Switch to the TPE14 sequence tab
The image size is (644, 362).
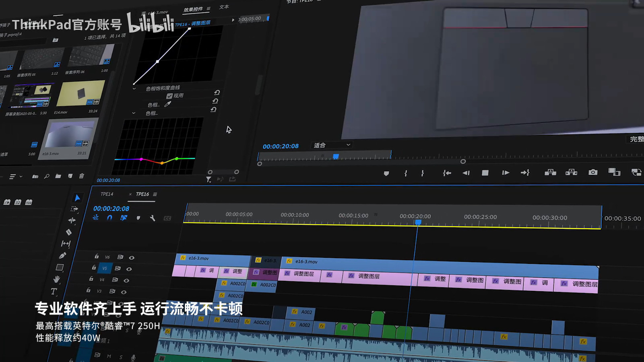pyautogui.click(x=107, y=194)
